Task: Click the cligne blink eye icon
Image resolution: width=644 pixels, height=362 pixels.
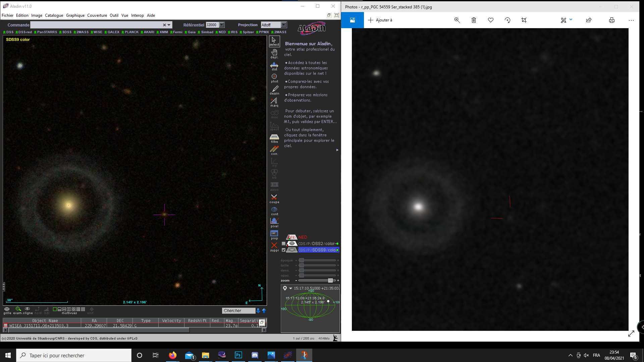Action: coord(28,310)
